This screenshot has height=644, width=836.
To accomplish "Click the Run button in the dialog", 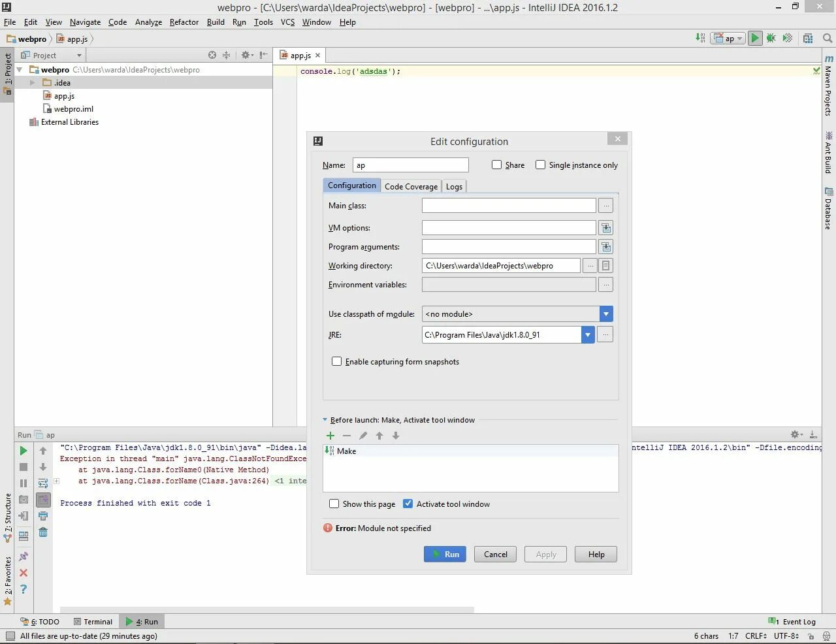I will coord(445,555).
